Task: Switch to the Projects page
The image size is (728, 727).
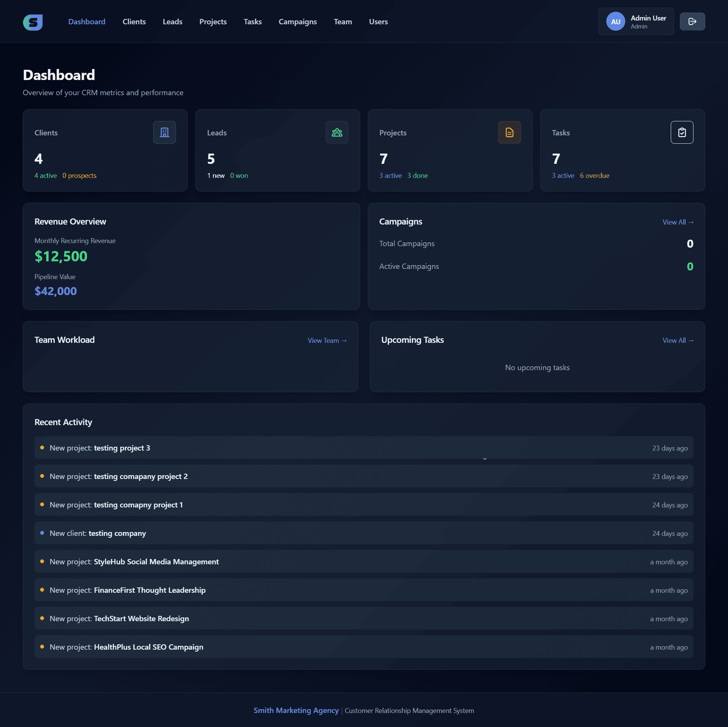Action: pos(213,22)
